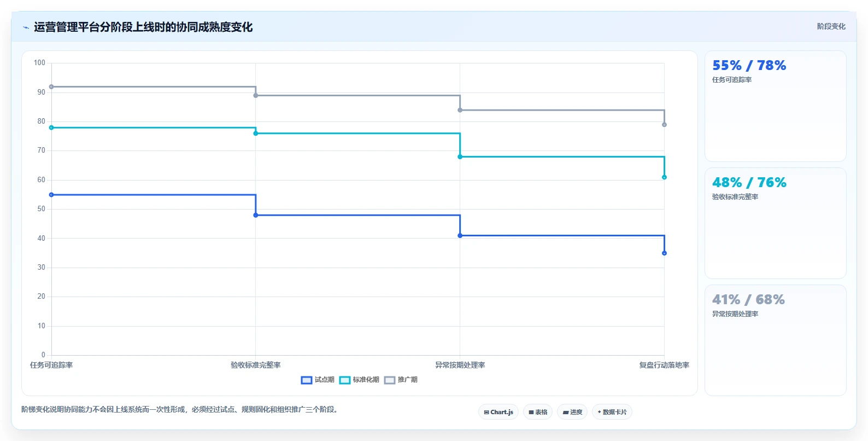Viewport: 868px width, 441px height.
Task: Click 试点期 point at 异常按期处理率 (41)
Action: tap(460, 236)
